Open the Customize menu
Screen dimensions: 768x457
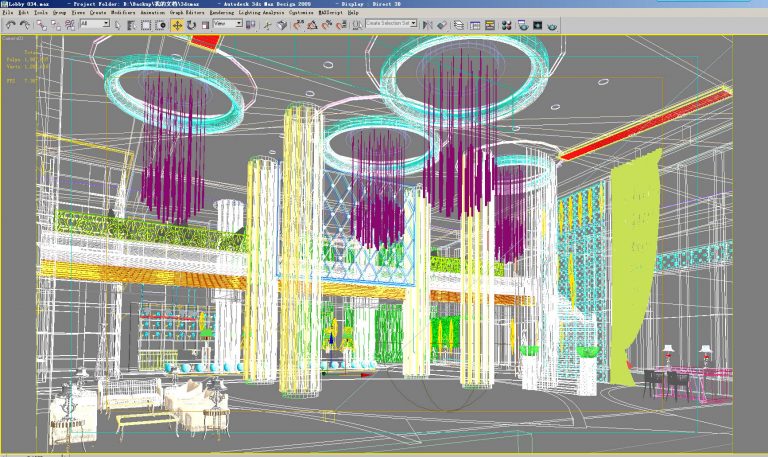click(301, 12)
